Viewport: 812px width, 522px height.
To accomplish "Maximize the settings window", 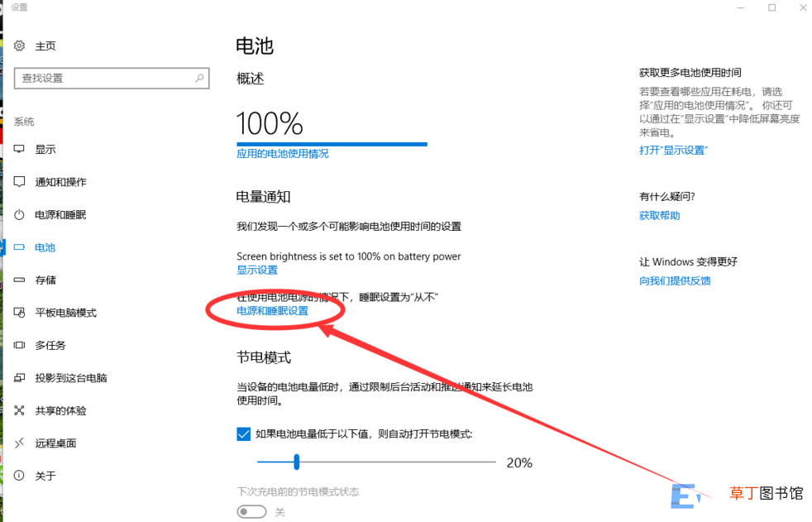I will point(771,7).
